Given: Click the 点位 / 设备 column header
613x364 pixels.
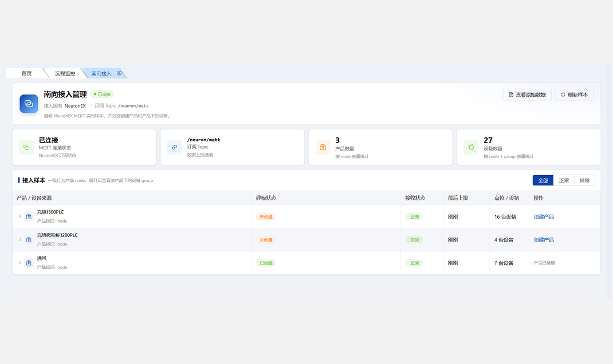Looking at the screenshot, I should click(506, 198).
